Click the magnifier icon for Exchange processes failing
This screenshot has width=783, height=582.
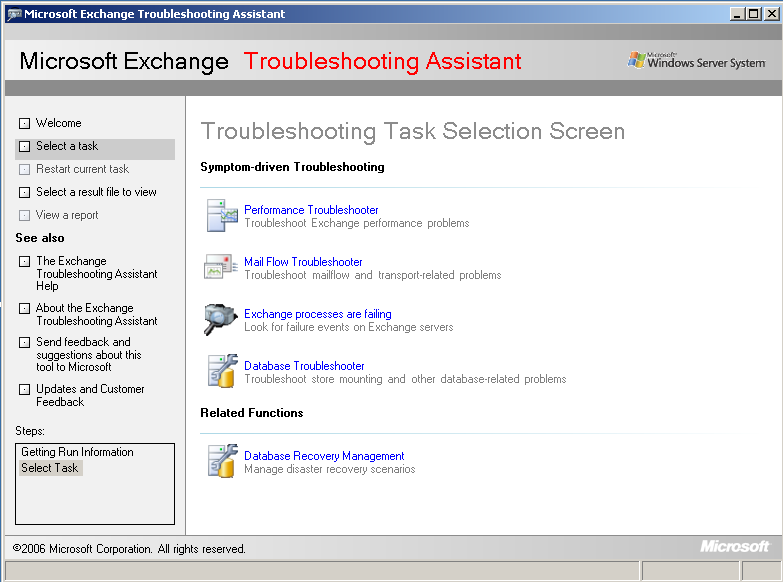(x=220, y=319)
